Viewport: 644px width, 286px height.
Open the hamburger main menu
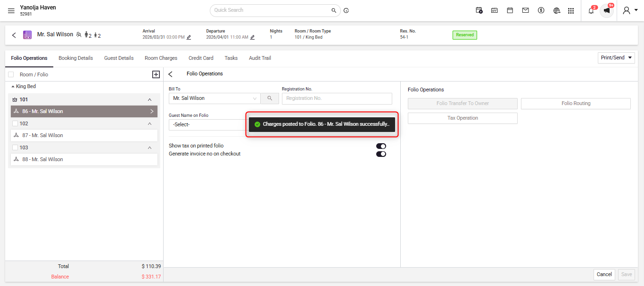(11, 11)
